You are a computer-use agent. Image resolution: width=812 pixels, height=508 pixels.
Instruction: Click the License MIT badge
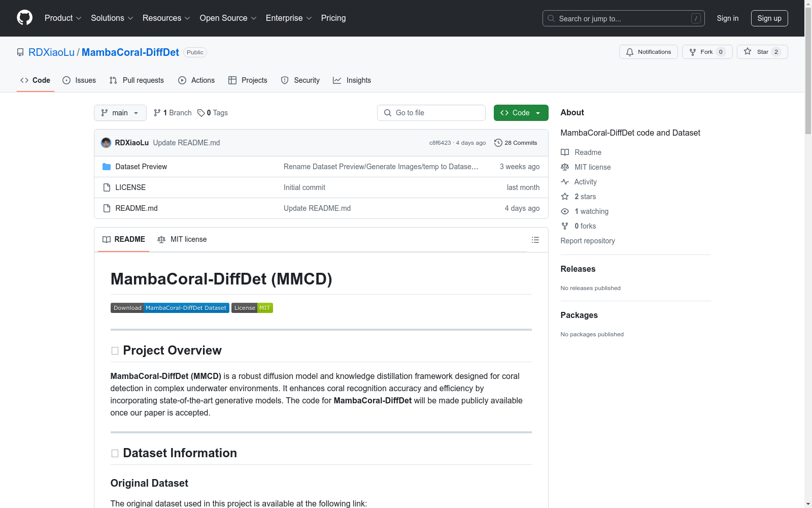(252, 308)
